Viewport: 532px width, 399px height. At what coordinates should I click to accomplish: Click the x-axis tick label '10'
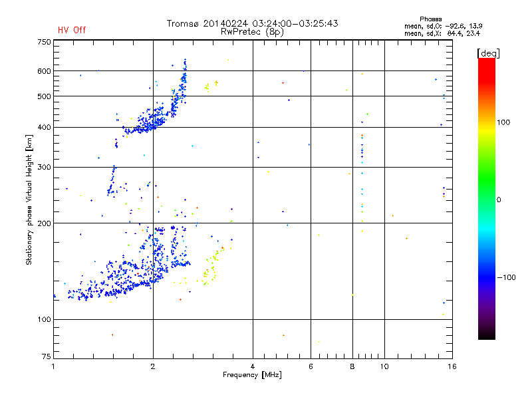[384, 366]
